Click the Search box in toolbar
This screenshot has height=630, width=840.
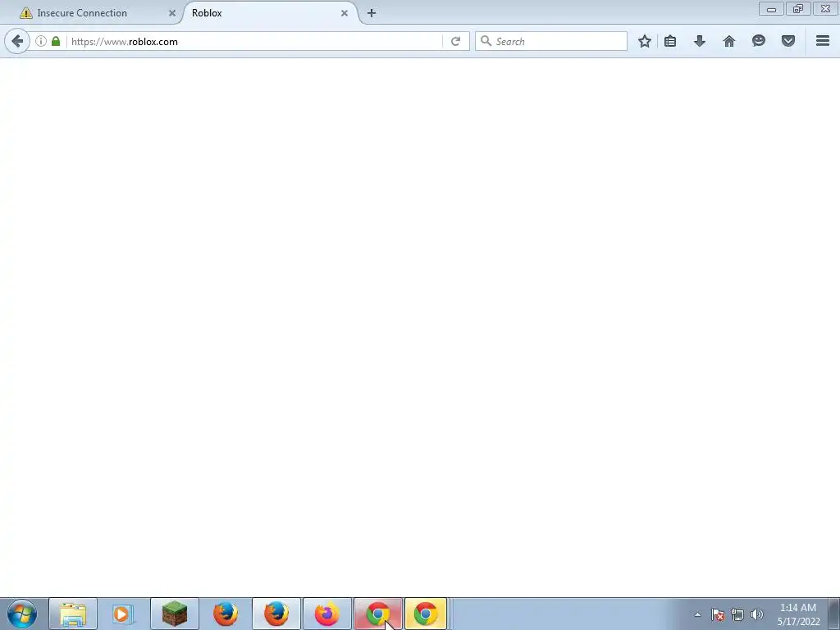click(550, 41)
